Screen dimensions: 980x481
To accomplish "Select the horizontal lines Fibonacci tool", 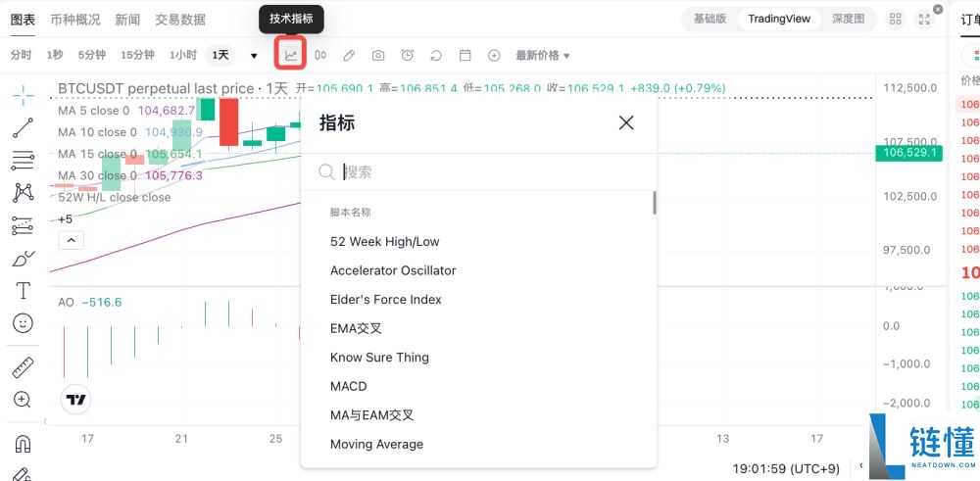I will coord(24,161).
